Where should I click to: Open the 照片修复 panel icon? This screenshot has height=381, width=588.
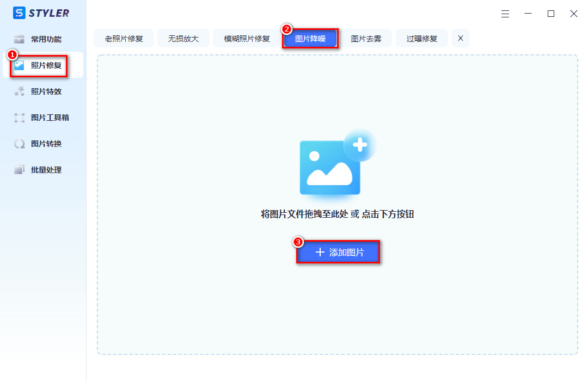20,65
